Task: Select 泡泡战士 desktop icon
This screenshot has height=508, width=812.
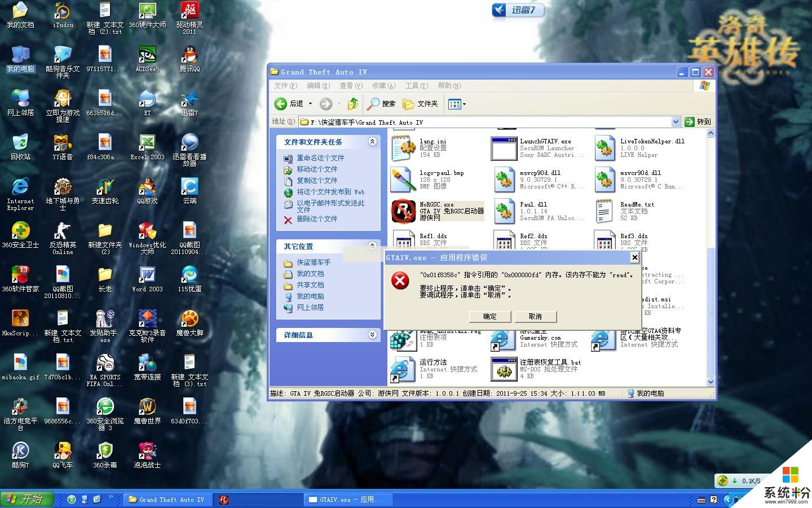Action: tap(147, 455)
